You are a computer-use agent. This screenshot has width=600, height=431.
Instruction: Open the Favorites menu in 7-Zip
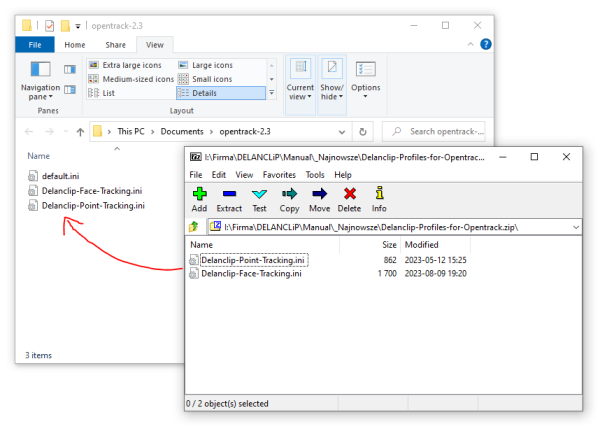tap(279, 175)
